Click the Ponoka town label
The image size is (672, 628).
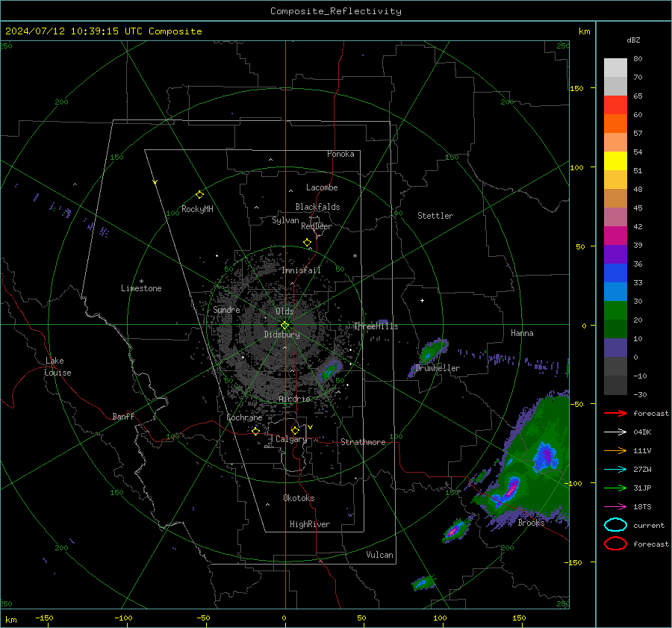coord(340,154)
